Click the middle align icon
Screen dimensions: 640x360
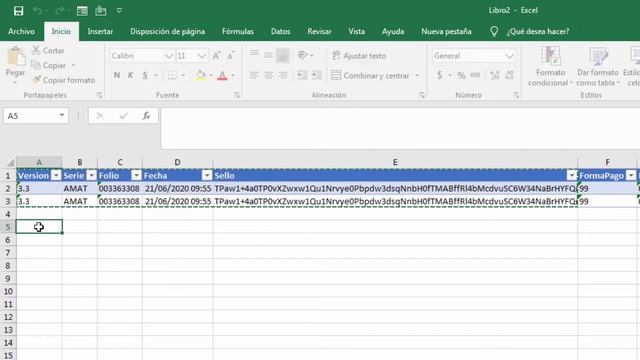click(x=268, y=55)
